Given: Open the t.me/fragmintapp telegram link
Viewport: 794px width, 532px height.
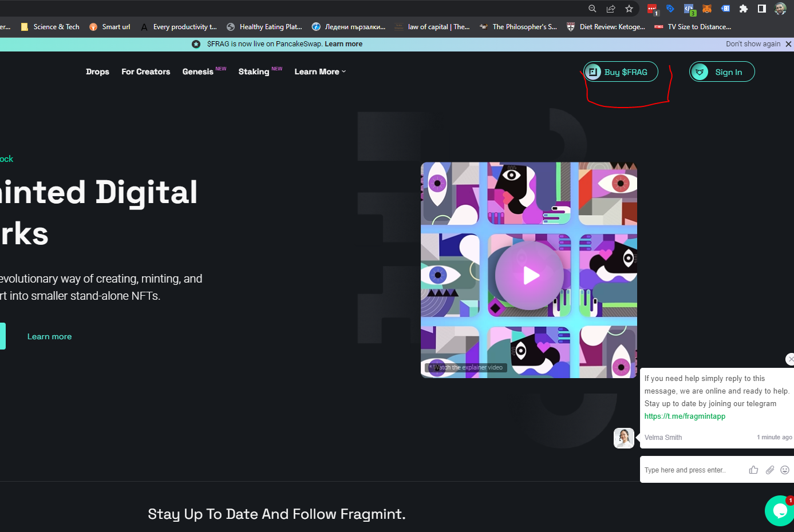Looking at the screenshot, I should pyautogui.click(x=685, y=416).
